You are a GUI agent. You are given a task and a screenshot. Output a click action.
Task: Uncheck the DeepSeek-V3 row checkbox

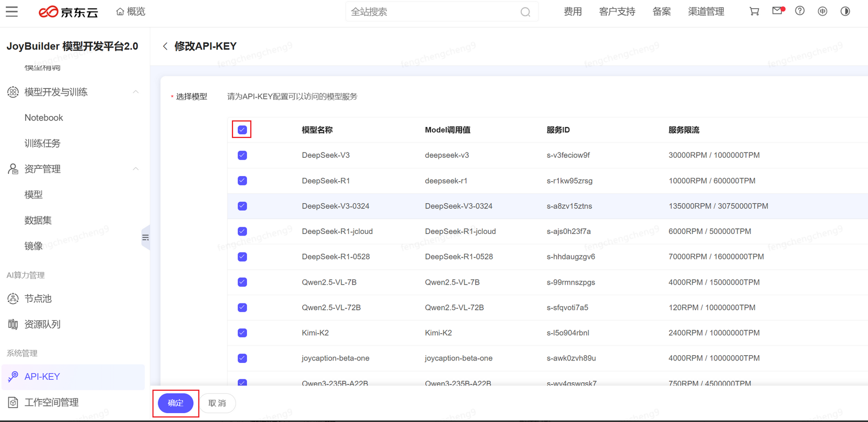242,155
